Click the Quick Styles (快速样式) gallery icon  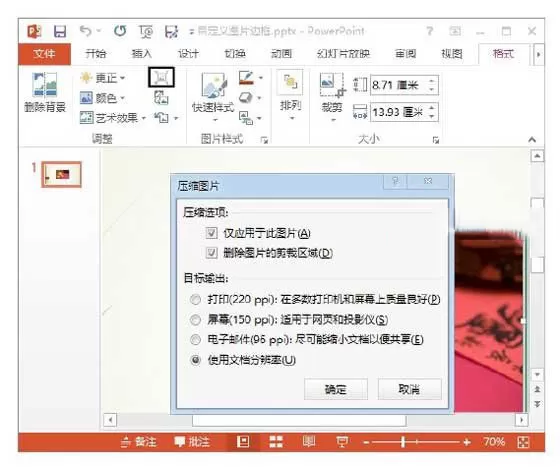click(x=214, y=85)
